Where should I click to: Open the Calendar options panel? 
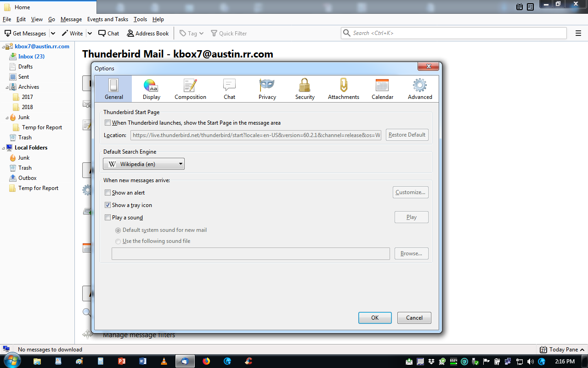pos(382,89)
